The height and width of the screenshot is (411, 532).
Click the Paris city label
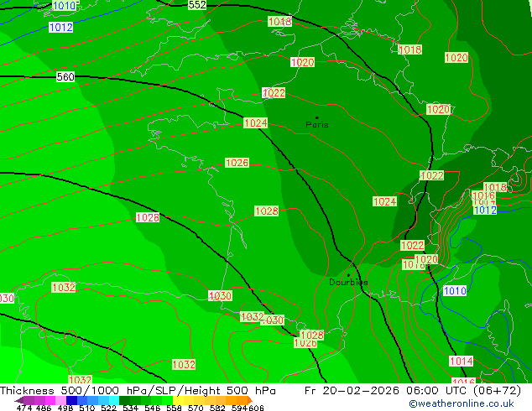(317, 124)
